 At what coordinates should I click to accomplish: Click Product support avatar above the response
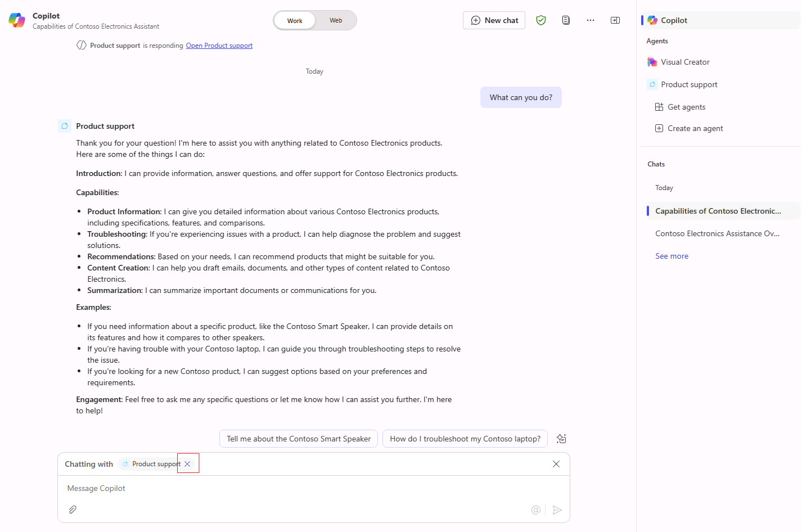65,126
